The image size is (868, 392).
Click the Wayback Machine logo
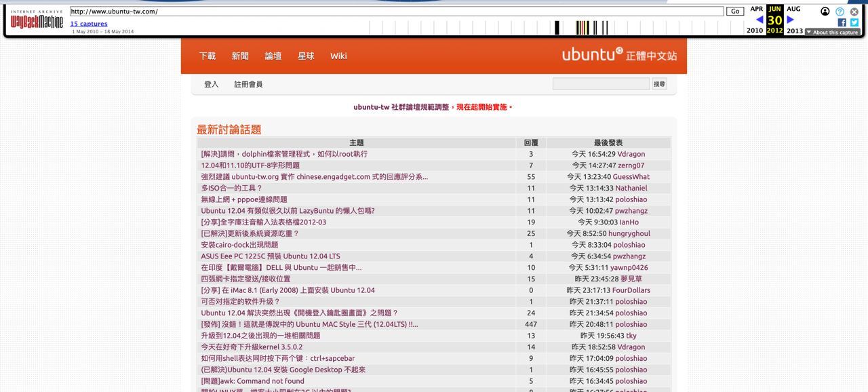click(37, 21)
